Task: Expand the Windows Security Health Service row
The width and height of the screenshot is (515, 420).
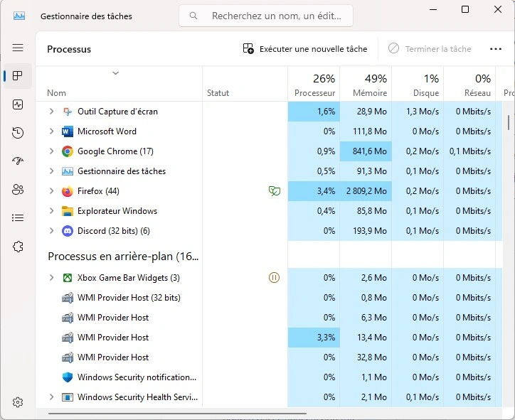Action: pyautogui.click(x=51, y=397)
